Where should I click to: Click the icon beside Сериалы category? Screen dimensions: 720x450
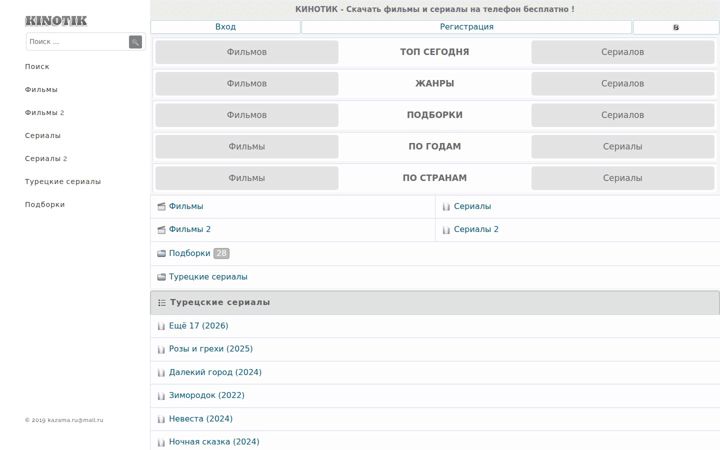pyautogui.click(x=446, y=207)
